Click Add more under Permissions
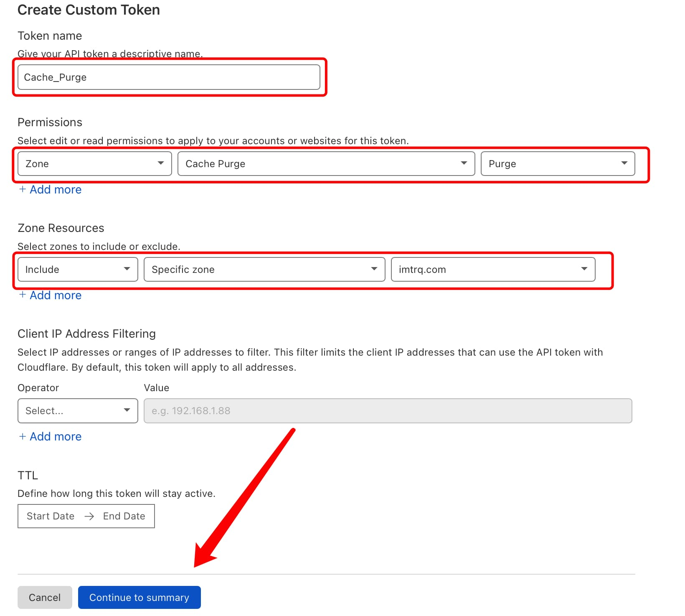The width and height of the screenshot is (685, 616). pos(56,190)
